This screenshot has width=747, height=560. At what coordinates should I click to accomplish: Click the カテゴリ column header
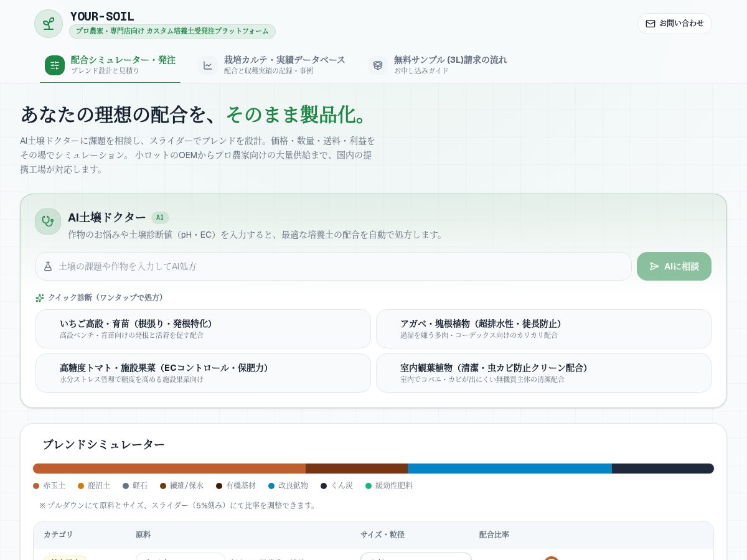58,534
